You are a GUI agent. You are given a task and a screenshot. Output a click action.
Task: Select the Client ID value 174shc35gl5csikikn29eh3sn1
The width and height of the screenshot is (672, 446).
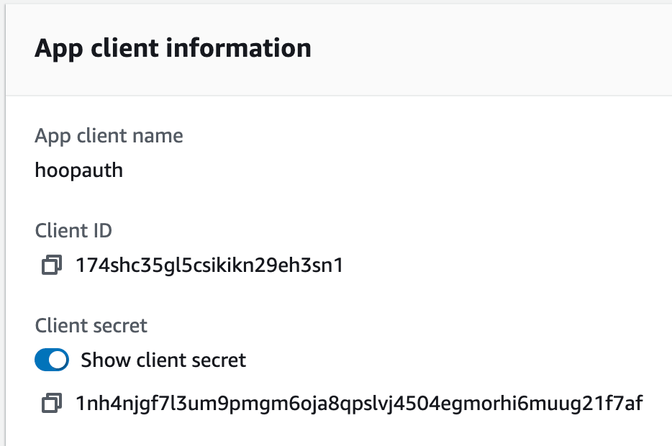[x=209, y=265]
